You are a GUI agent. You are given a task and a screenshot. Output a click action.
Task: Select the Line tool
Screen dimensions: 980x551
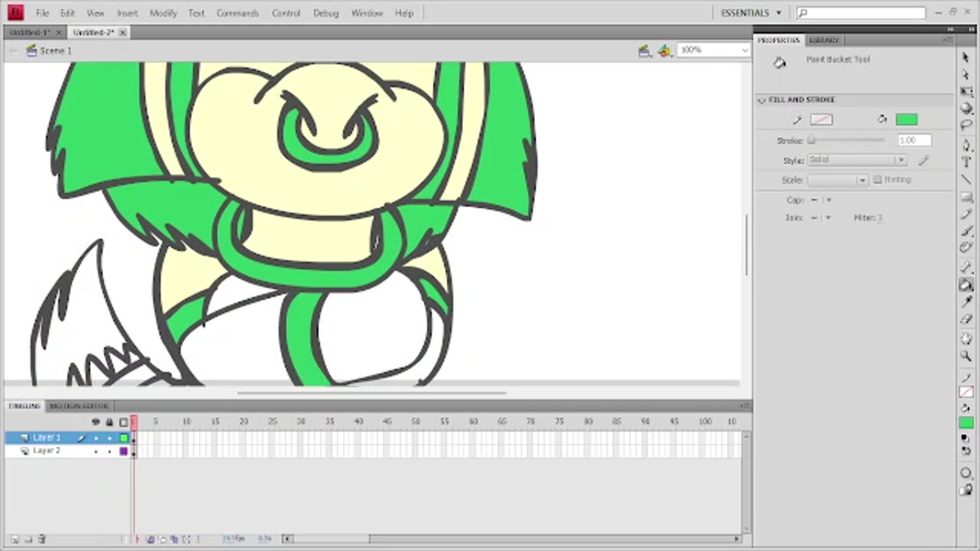(965, 179)
